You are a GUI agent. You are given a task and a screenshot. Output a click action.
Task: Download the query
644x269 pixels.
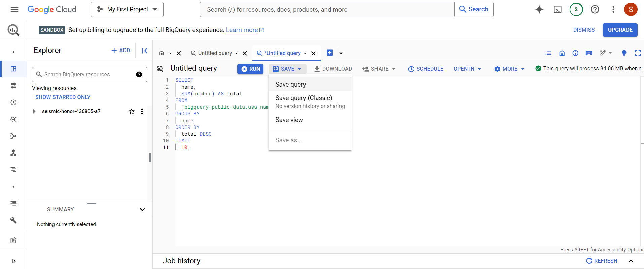(333, 69)
